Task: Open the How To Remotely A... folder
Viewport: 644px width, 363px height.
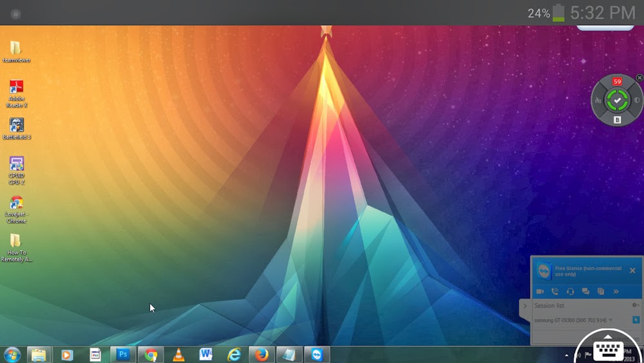Action: 17,248
